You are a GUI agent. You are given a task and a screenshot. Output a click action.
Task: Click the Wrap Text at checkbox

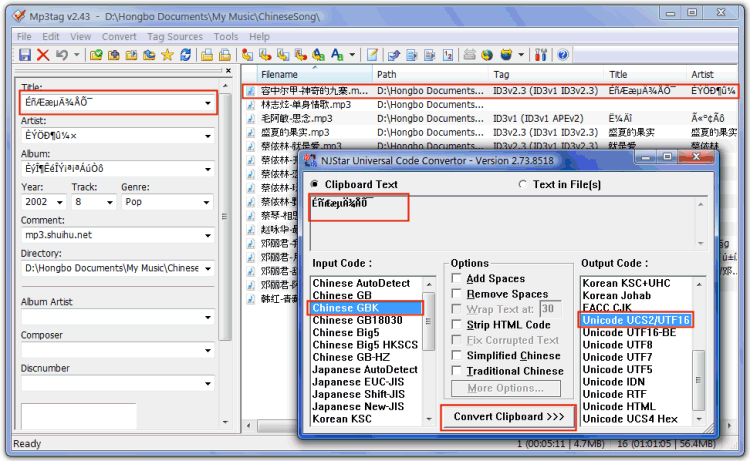pyautogui.click(x=456, y=308)
